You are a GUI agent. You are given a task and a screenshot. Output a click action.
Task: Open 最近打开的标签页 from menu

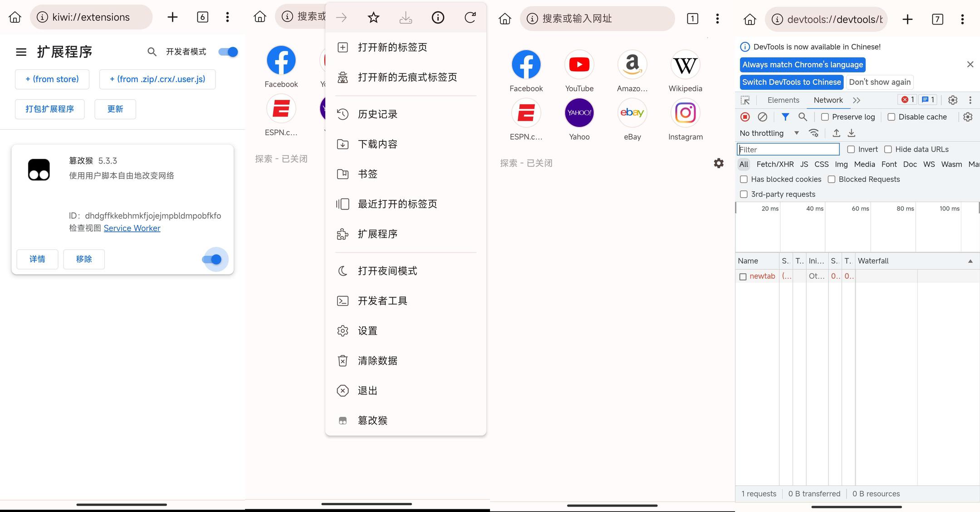406,204
